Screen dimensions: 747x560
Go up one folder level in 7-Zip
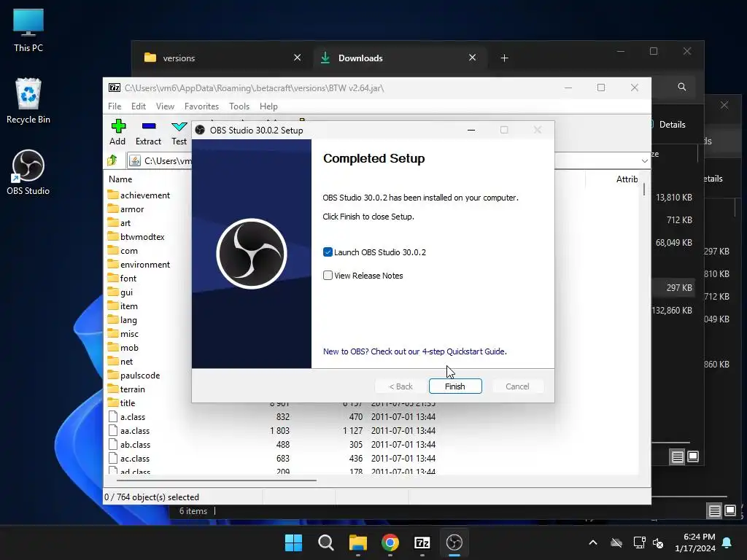click(112, 160)
